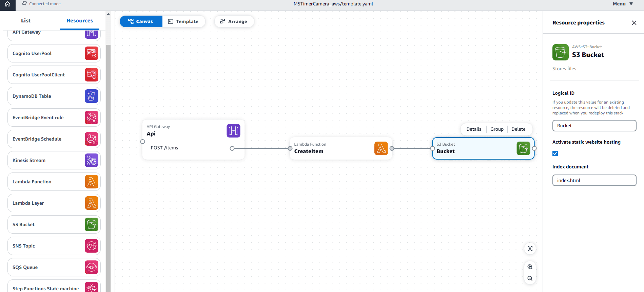This screenshot has width=644, height=292.
Task: Click the Bucket card title
Action: tap(446, 151)
